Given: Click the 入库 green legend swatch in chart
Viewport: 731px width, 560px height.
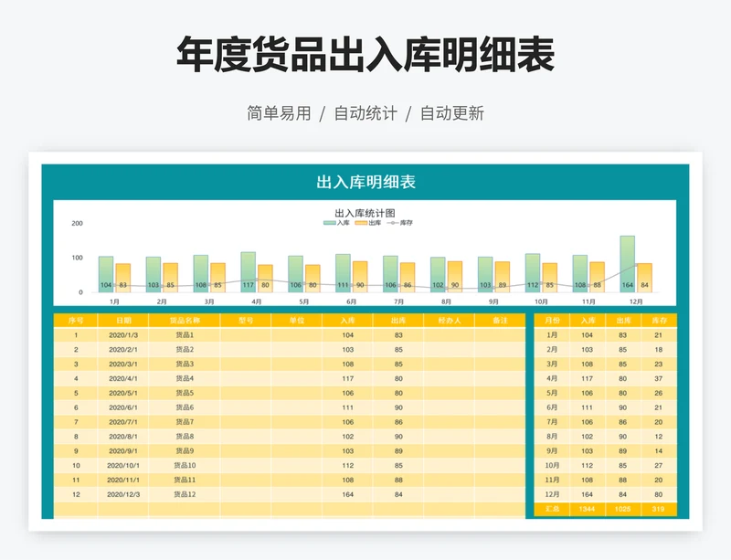Looking at the screenshot, I should pyautogui.click(x=330, y=223).
